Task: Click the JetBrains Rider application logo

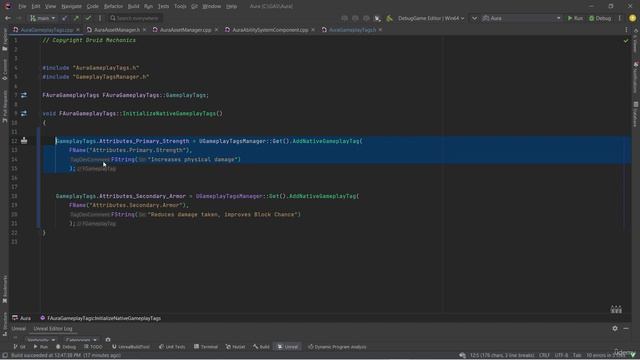Action: point(7,6)
